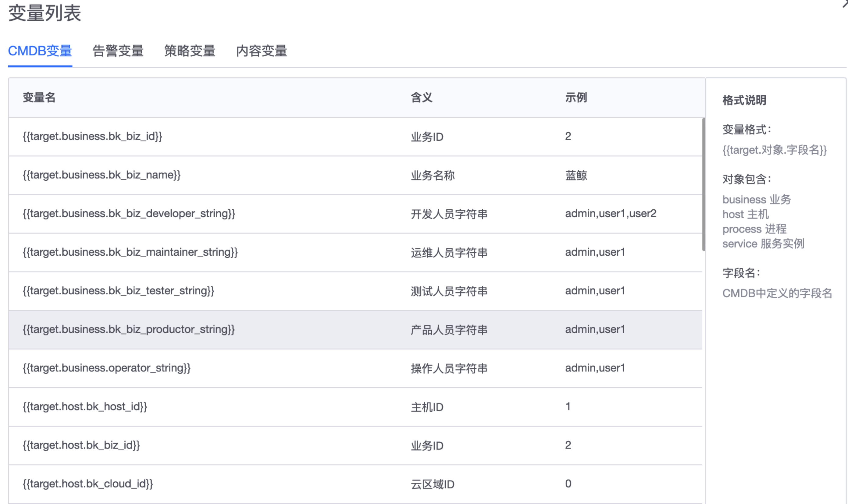
Task: Click the target.host.bk_biz_id variable
Action: click(81, 445)
